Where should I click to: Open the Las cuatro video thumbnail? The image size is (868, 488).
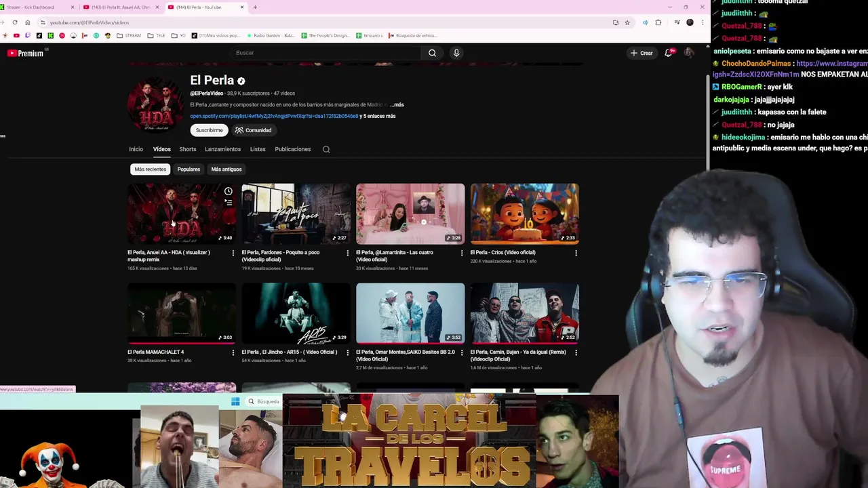(410, 213)
